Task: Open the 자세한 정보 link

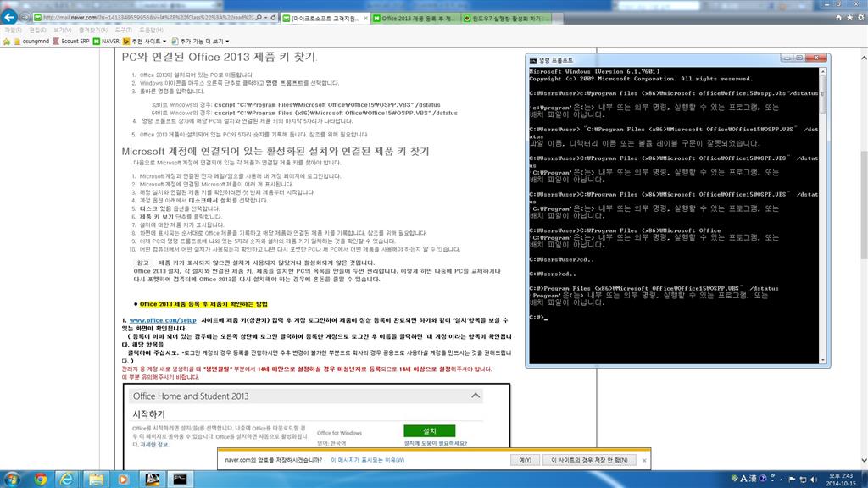Action: (154, 445)
